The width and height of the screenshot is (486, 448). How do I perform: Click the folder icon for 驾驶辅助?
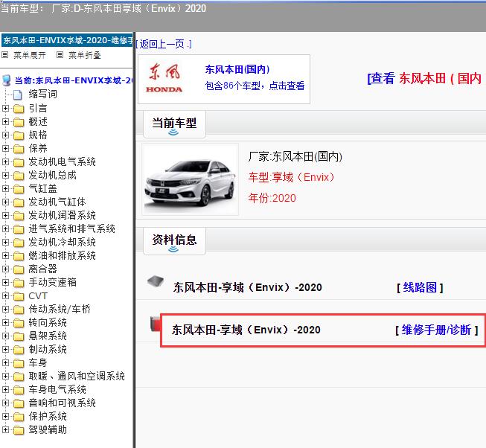[x=19, y=430]
